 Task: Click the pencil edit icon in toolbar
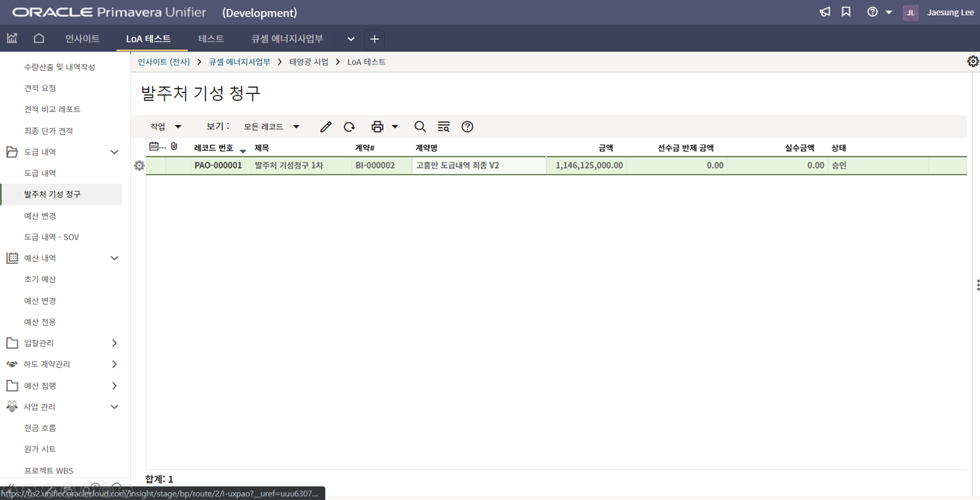coord(325,127)
